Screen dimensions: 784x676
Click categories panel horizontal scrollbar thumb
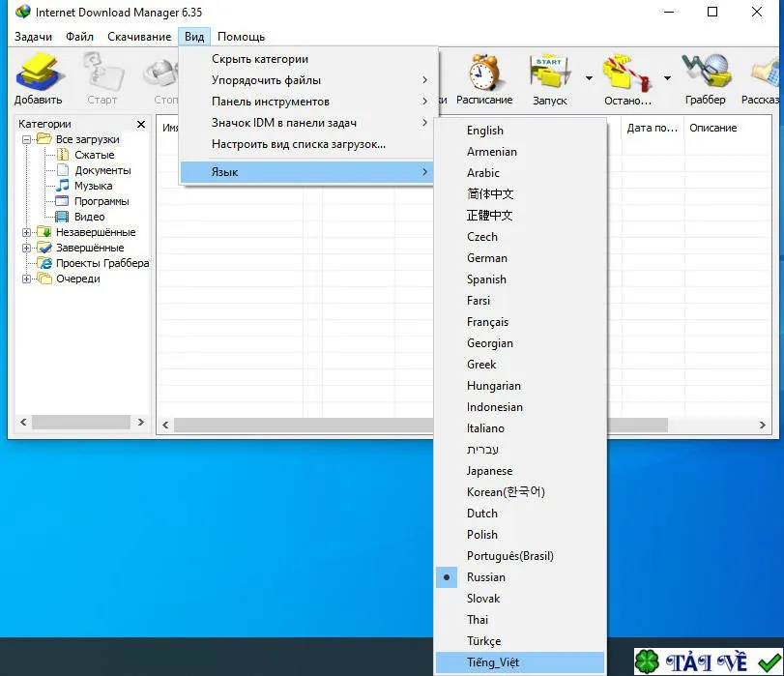click(x=81, y=422)
